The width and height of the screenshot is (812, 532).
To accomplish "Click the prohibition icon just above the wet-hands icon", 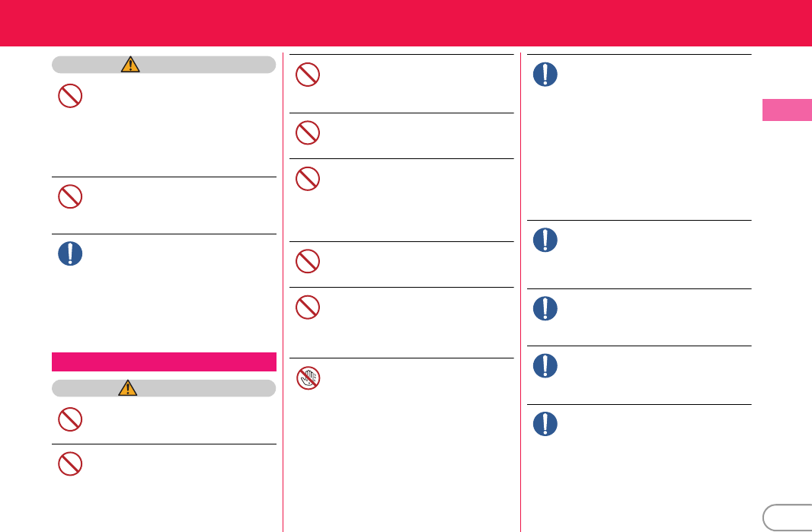I will 308,307.
